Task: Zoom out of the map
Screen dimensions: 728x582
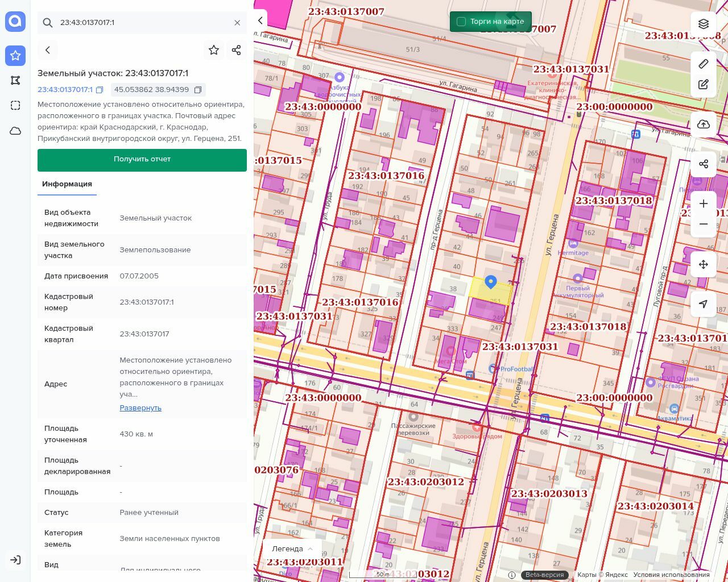Action: pyautogui.click(x=704, y=224)
